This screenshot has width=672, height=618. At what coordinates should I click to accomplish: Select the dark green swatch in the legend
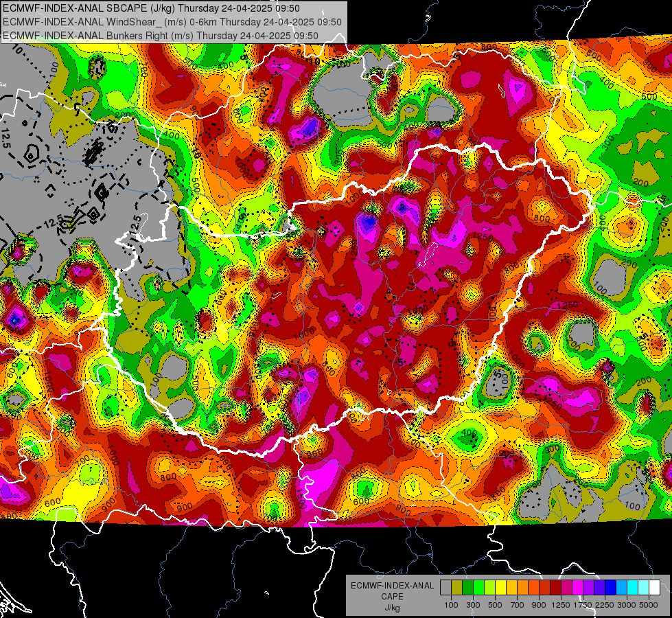pos(467,587)
